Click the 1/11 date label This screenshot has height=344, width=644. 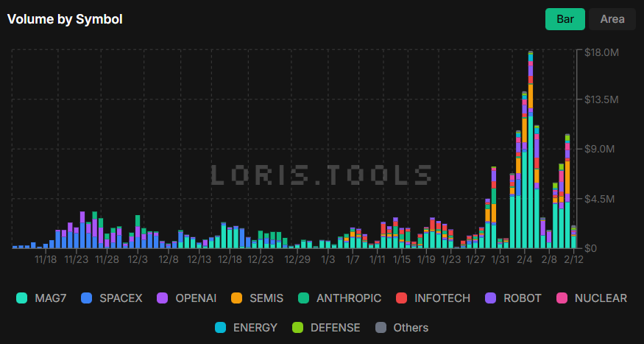(378, 259)
